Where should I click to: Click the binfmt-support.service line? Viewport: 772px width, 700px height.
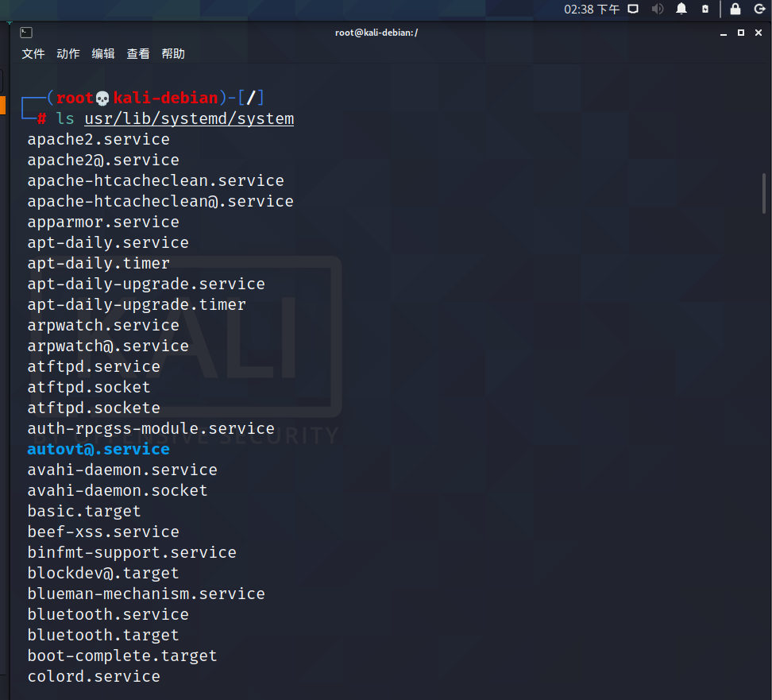[x=132, y=553]
